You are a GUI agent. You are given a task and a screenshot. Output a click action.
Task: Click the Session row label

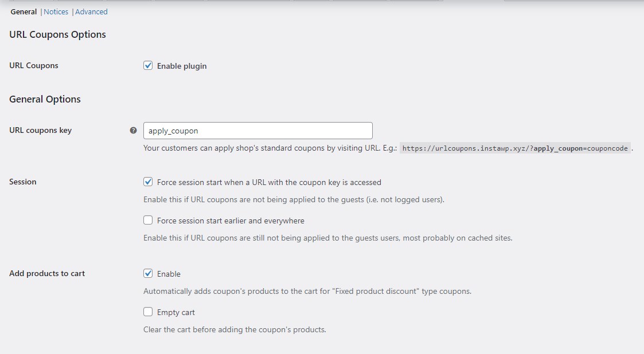pyautogui.click(x=22, y=182)
